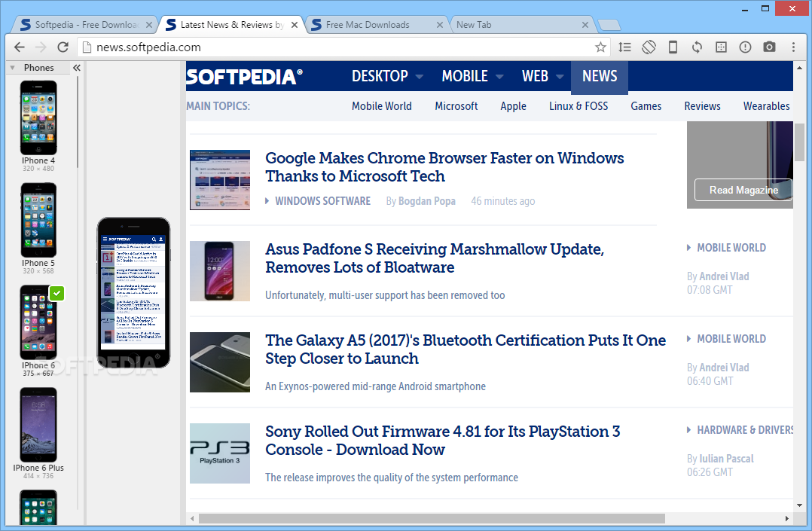812x531 pixels.
Task: Close the New Tab tab
Action: coord(585,25)
